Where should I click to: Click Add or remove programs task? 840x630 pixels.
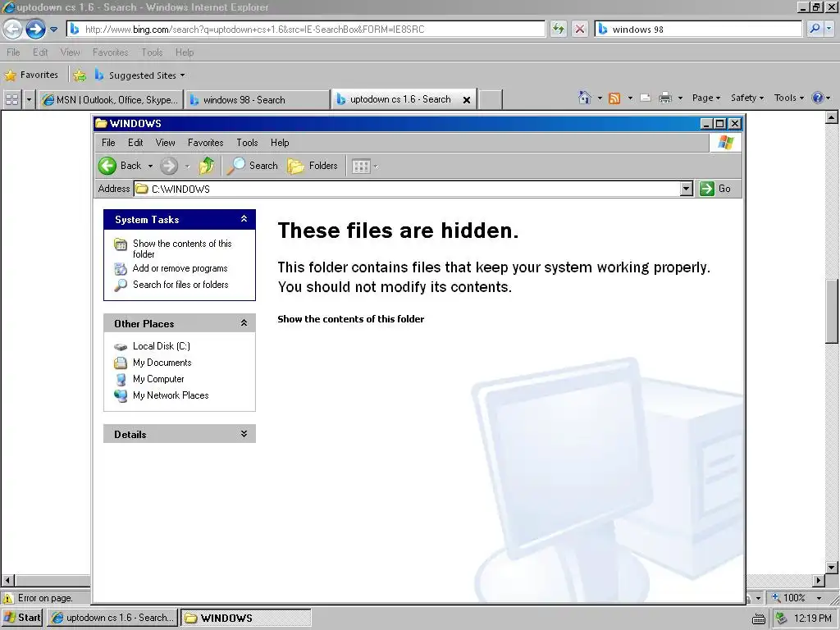tap(180, 268)
